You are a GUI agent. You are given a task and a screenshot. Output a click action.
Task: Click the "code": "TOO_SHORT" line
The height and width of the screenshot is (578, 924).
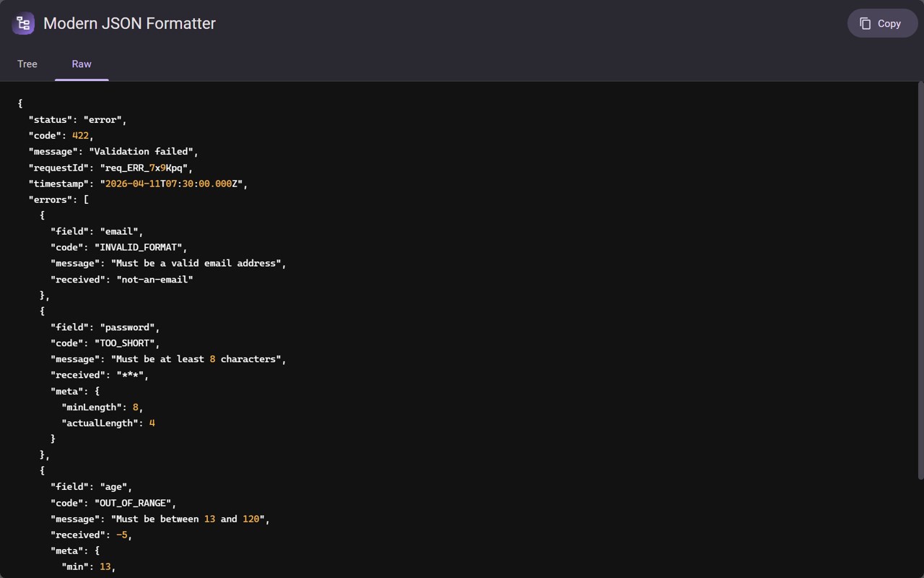105,343
